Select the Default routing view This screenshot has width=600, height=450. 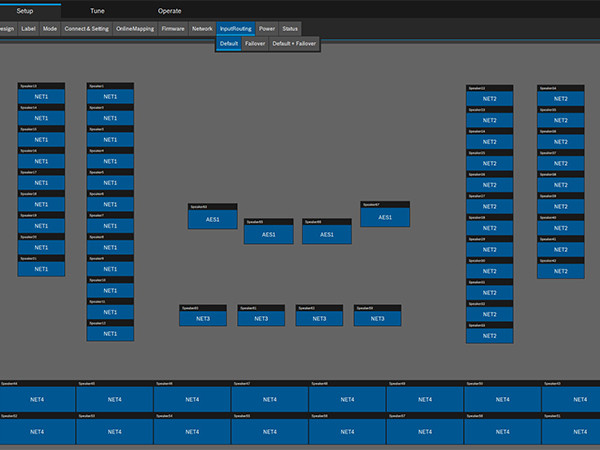coord(229,44)
